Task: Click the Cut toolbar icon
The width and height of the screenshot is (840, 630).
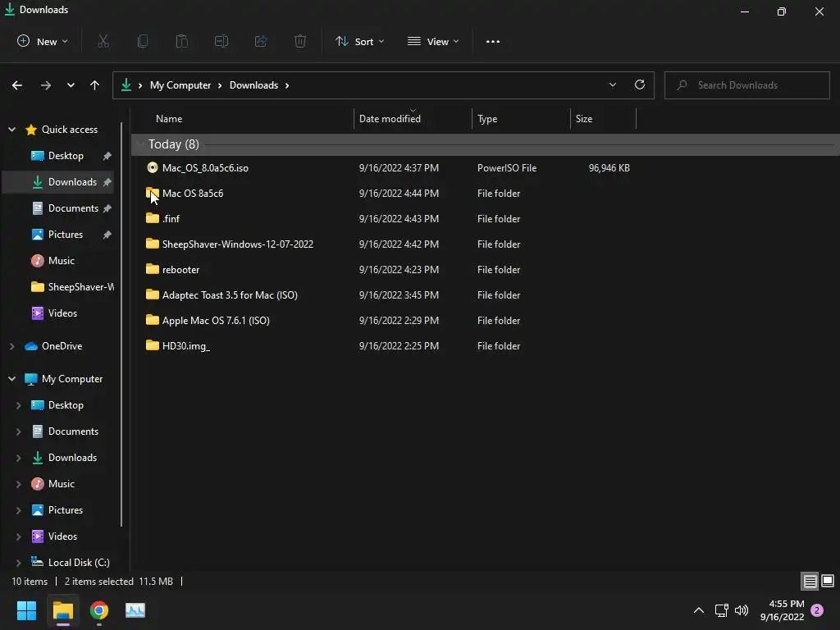Action: (x=103, y=41)
